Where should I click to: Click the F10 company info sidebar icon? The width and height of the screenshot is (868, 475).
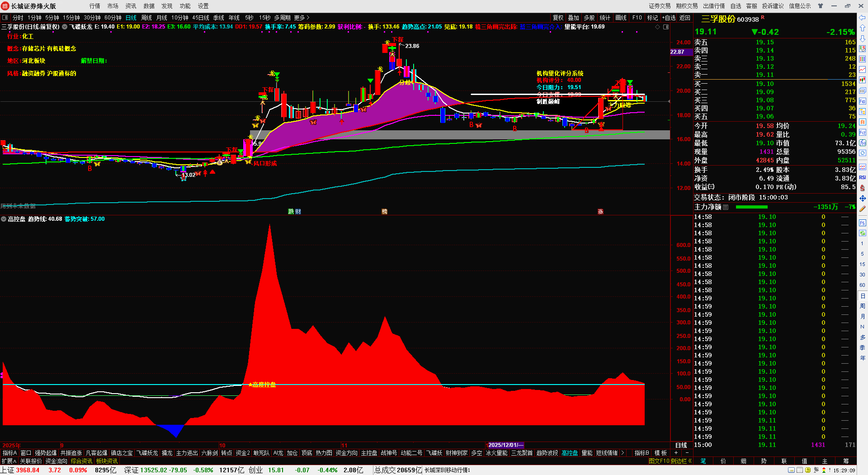(862, 101)
